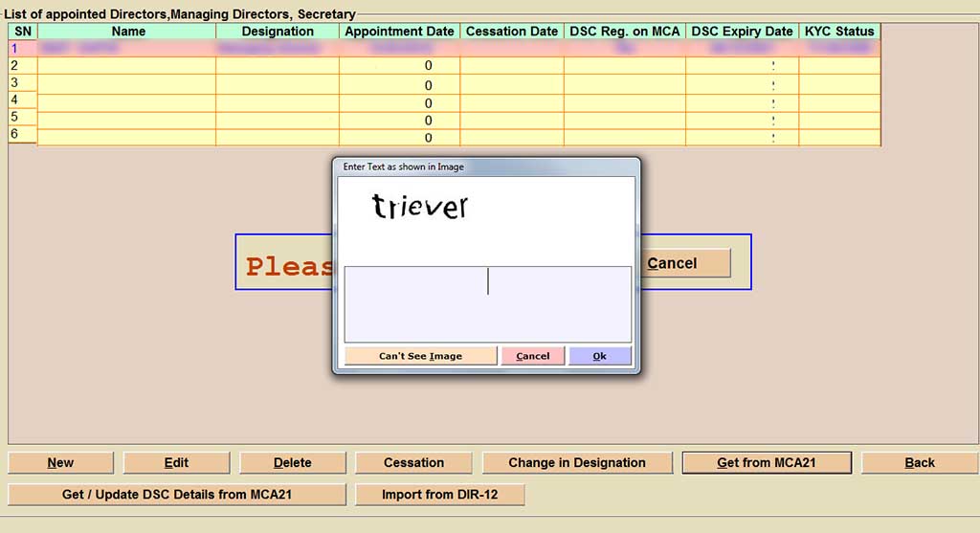Click the Edit button
This screenshot has height=533, width=980.
click(176, 463)
